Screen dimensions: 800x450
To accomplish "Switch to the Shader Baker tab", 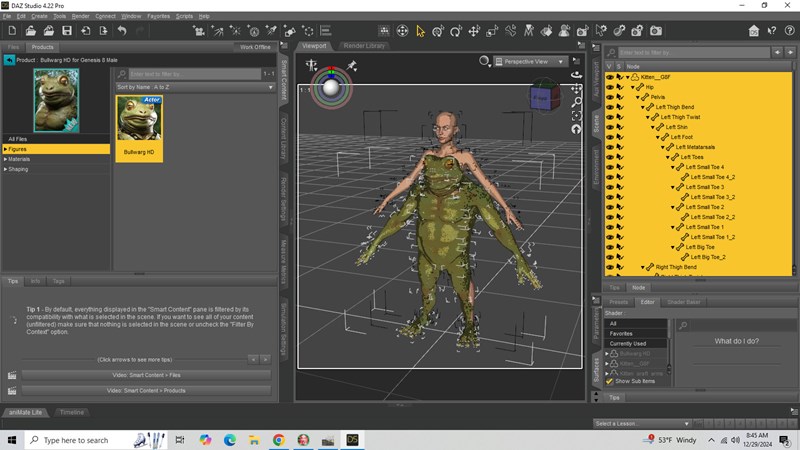I will coord(684,302).
